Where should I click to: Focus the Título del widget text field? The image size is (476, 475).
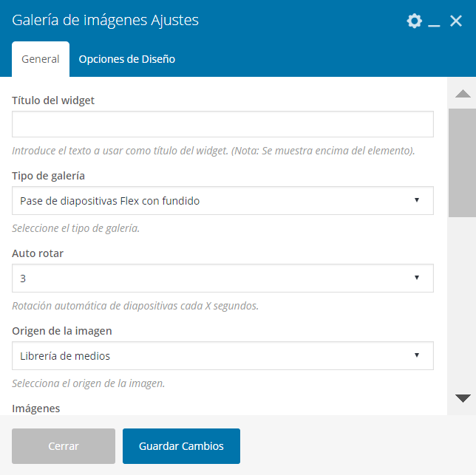(x=222, y=124)
